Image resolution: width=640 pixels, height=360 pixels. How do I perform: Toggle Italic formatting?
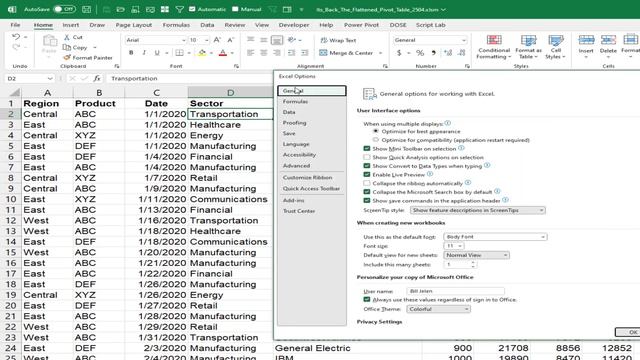click(x=144, y=53)
